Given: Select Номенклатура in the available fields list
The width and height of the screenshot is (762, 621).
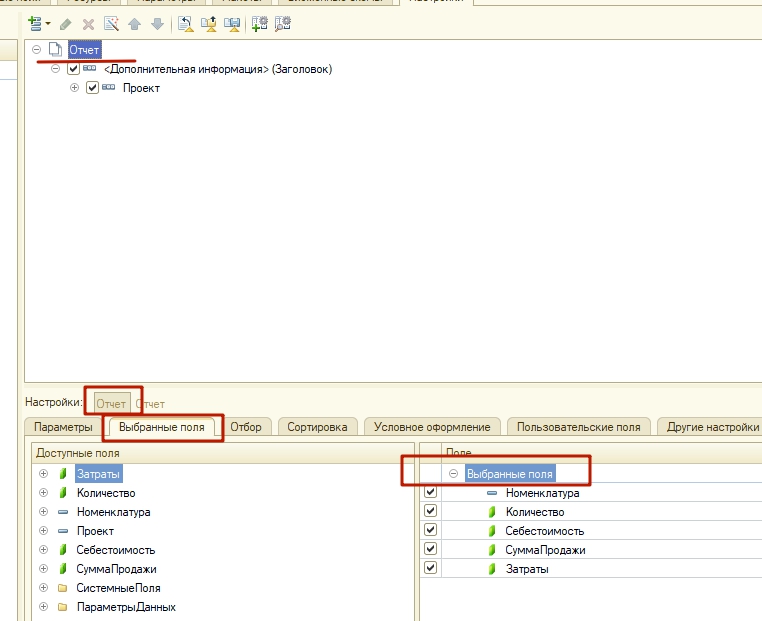Looking at the screenshot, I should point(113,512).
